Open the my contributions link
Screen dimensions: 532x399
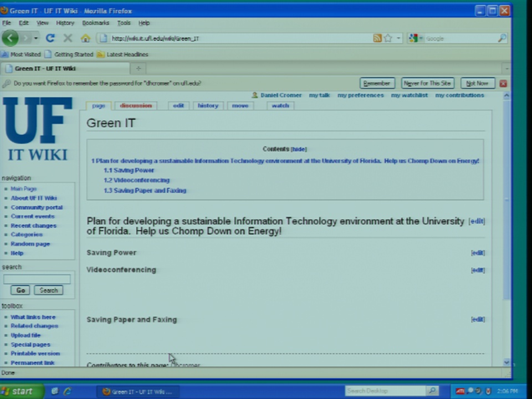point(459,95)
